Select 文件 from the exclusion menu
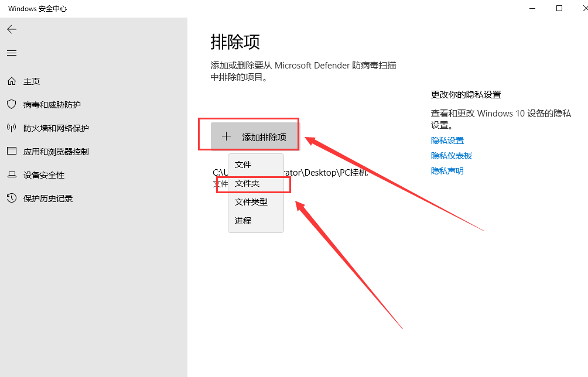This screenshot has height=377, width=588. [242, 164]
